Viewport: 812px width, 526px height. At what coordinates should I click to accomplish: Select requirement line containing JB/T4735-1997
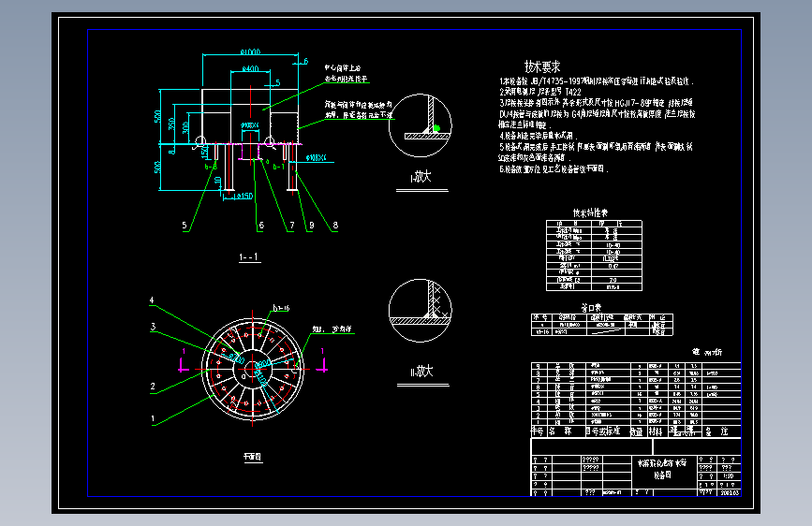pos(596,81)
